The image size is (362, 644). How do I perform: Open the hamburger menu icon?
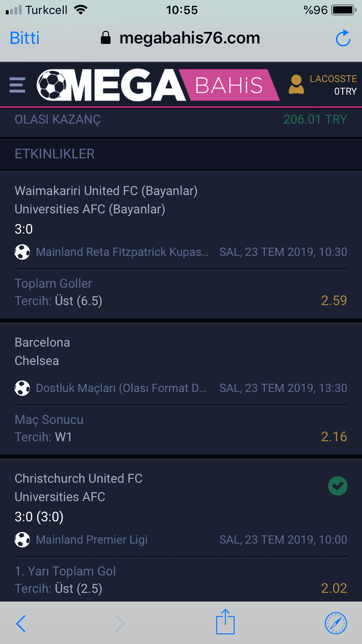pos(17,85)
